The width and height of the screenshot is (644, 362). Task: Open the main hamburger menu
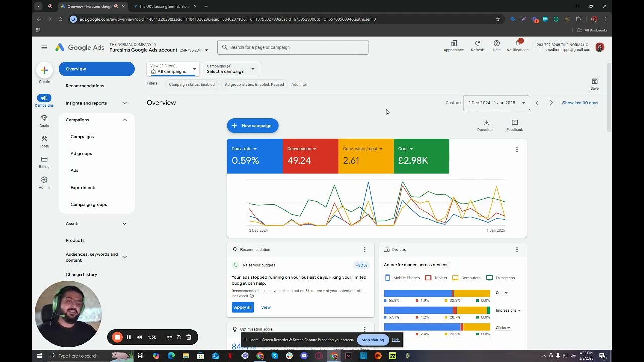pyautogui.click(x=44, y=47)
